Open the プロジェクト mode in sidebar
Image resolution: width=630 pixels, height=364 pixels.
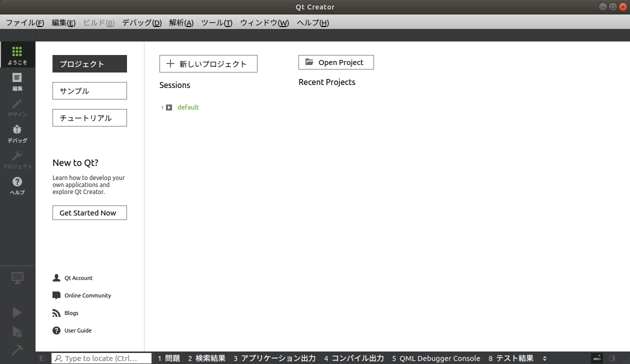[x=17, y=159]
